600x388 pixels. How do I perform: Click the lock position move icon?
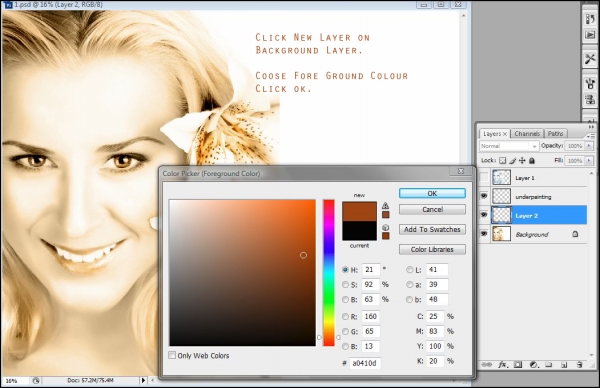tap(522, 161)
